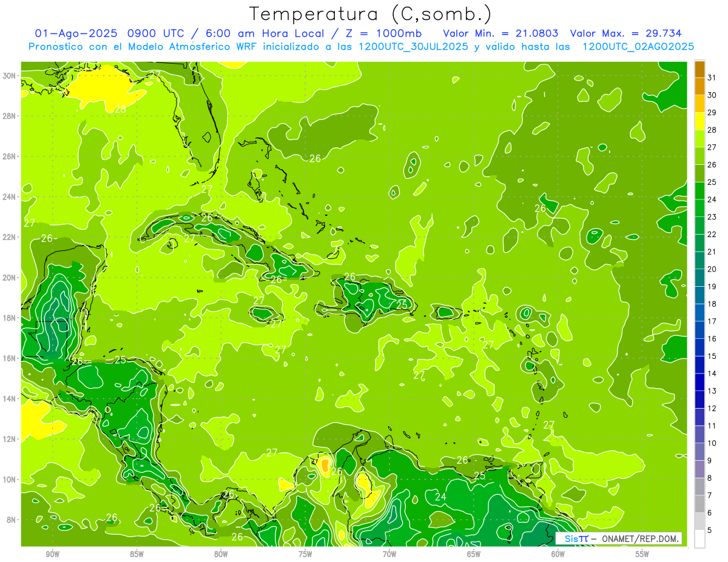
Task: Click the title 'Temperatura (C,somb.)'
Action: (371, 14)
